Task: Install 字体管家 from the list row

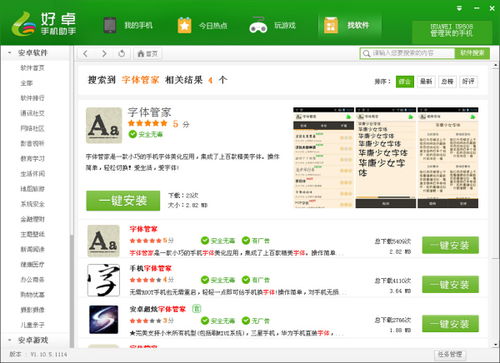Action: [450, 245]
